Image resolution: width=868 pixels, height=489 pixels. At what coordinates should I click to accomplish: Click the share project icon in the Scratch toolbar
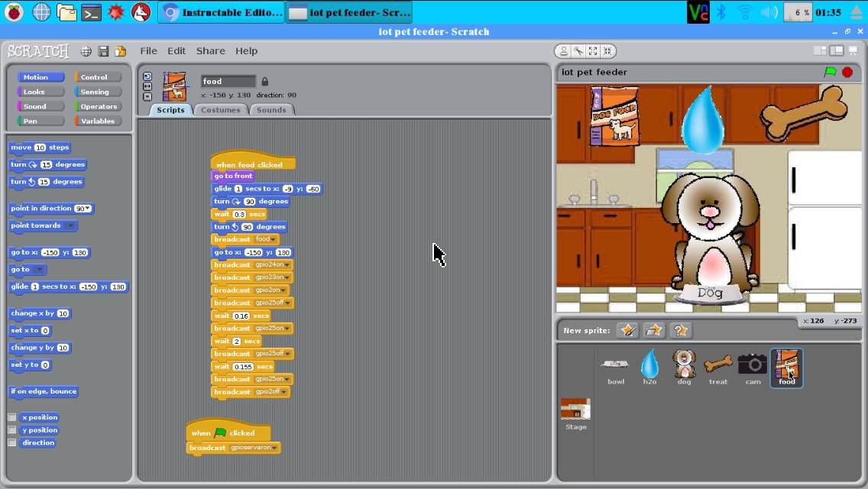[120, 51]
